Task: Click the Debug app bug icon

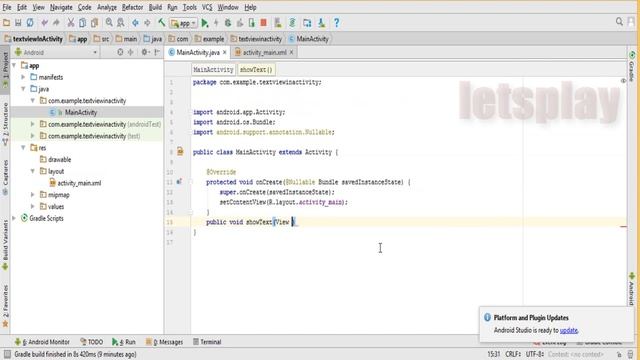Action: click(x=228, y=23)
